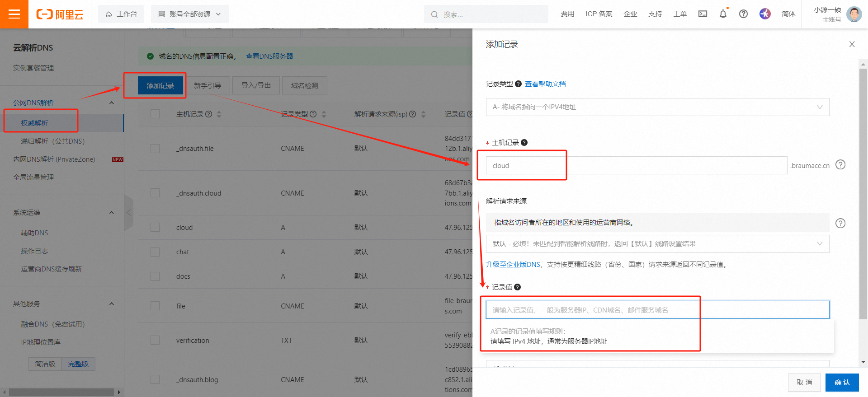Viewport: 868px width, 397px height.
Task: Open the notification bell
Action: click(723, 14)
